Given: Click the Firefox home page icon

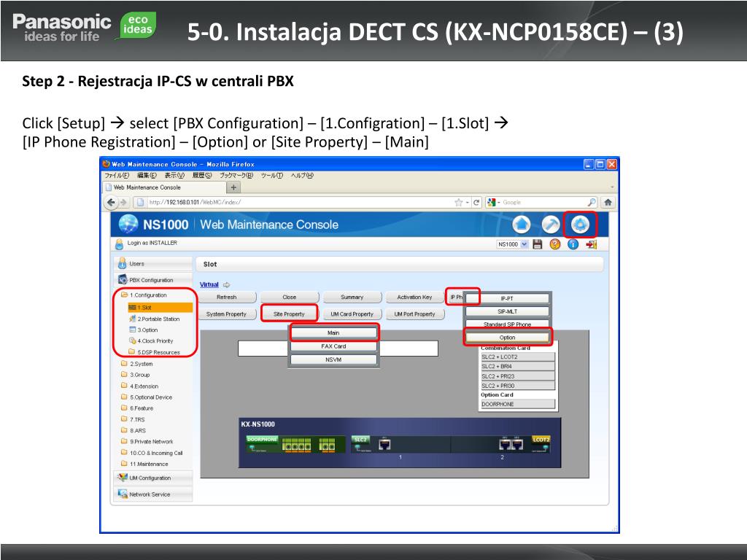Looking at the screenshot, I should [608, 203].
